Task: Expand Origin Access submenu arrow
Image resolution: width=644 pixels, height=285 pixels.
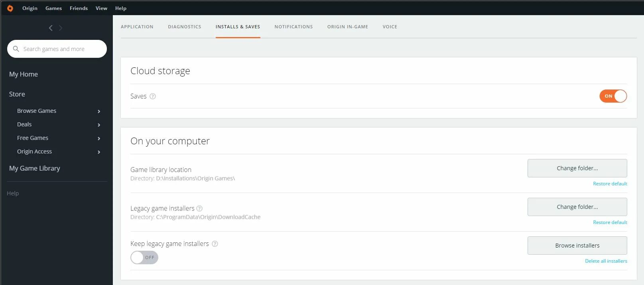Action: (99, 152)
